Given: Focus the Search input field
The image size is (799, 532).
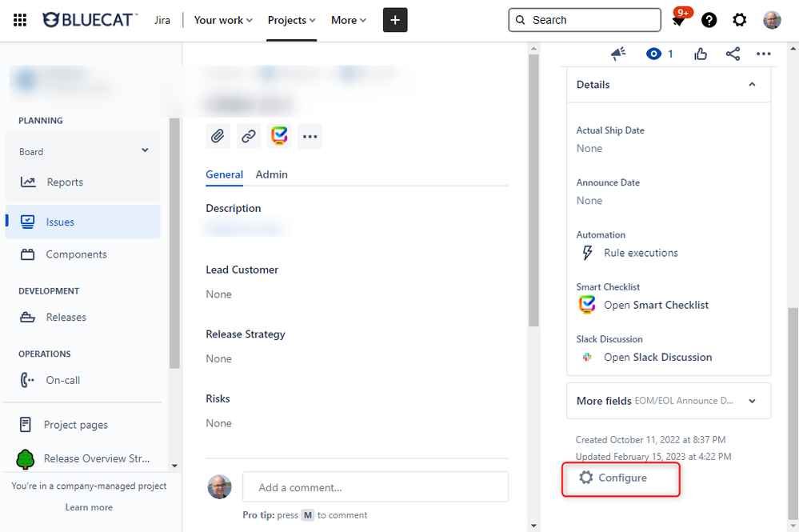Looking at the screenshot, I should [585, 20].
